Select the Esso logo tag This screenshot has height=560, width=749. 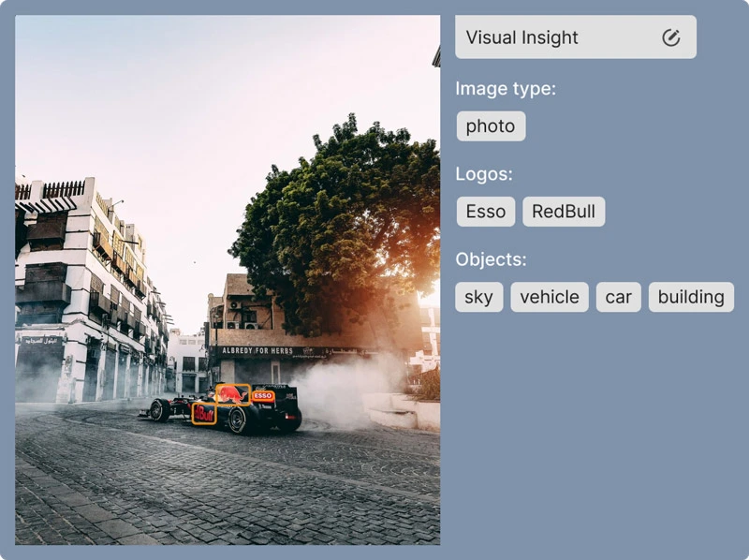[485, 212]
